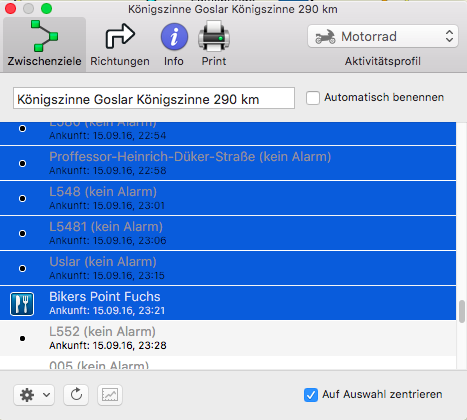Open the gear actions menu
Image resolution: width=467 pixels, height=420 pixels.
[34, 395]
